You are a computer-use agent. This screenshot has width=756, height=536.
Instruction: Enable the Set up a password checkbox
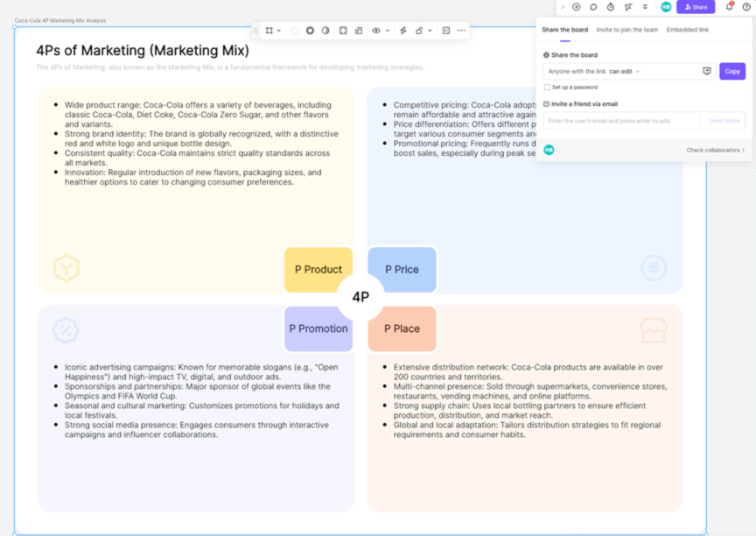click(x=547, y=88)
